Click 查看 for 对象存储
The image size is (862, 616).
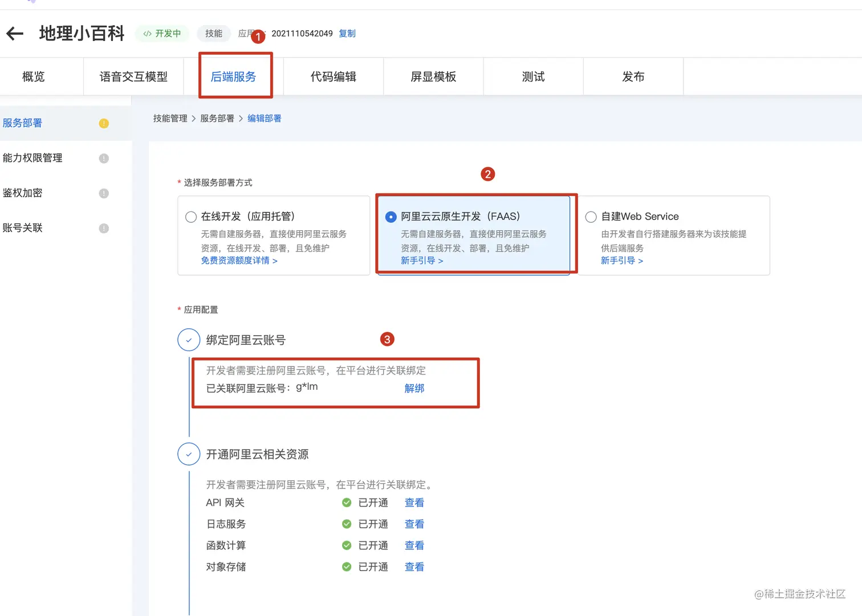(414, 567)
